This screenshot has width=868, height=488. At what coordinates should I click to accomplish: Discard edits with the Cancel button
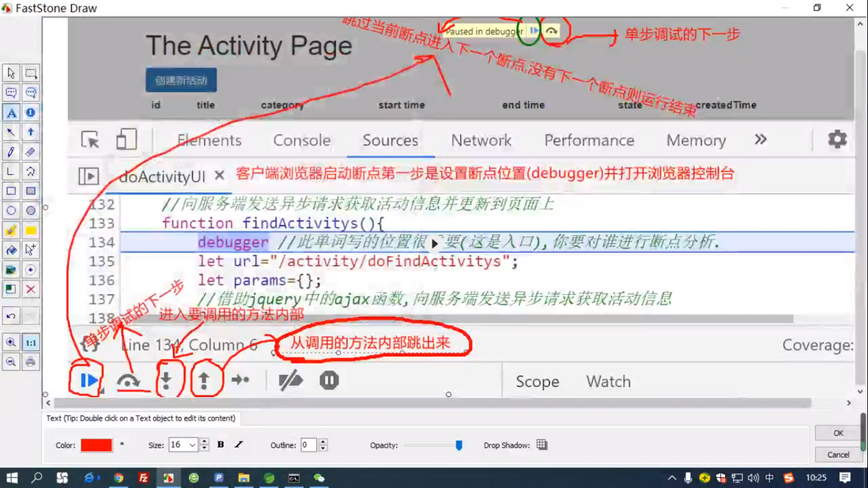point(838,455)
